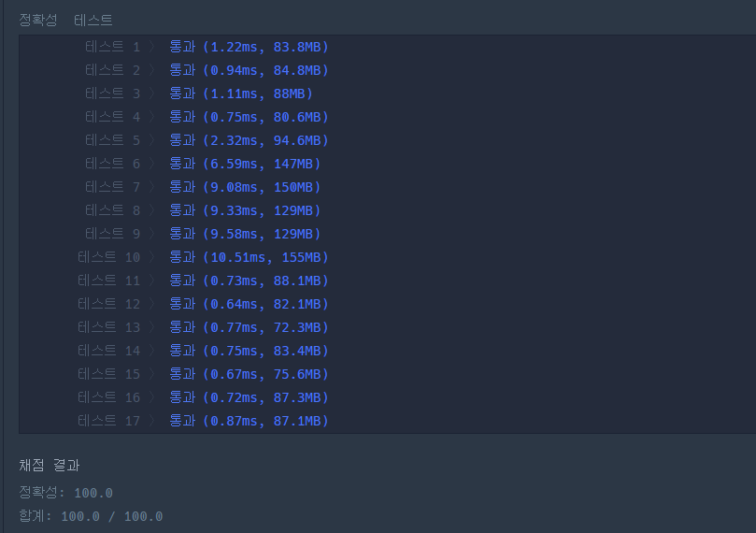Viewport: 756px width, 533px height.
Task: Click result '통과 (2.32ms, 94.6MB)'
Action: coord(249,140)
